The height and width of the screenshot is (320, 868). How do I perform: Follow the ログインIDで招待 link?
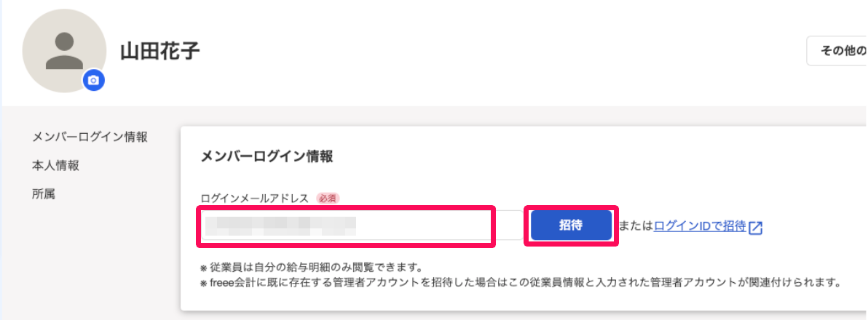click(x=700, y=226)
